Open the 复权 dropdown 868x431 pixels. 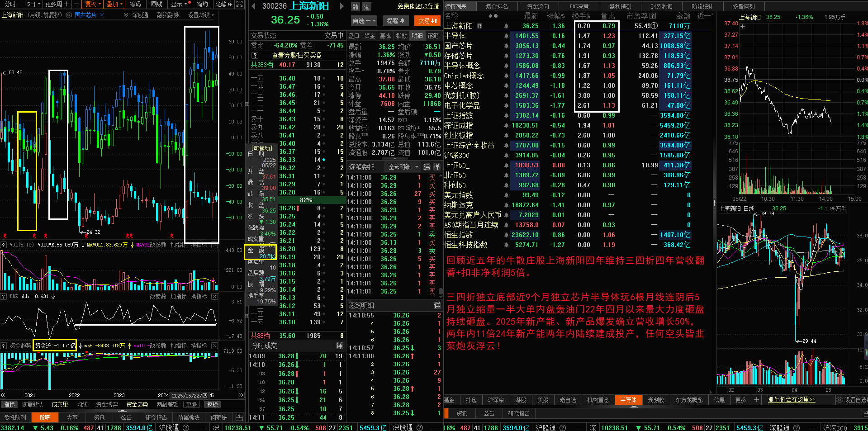click(x=93, y=4)
